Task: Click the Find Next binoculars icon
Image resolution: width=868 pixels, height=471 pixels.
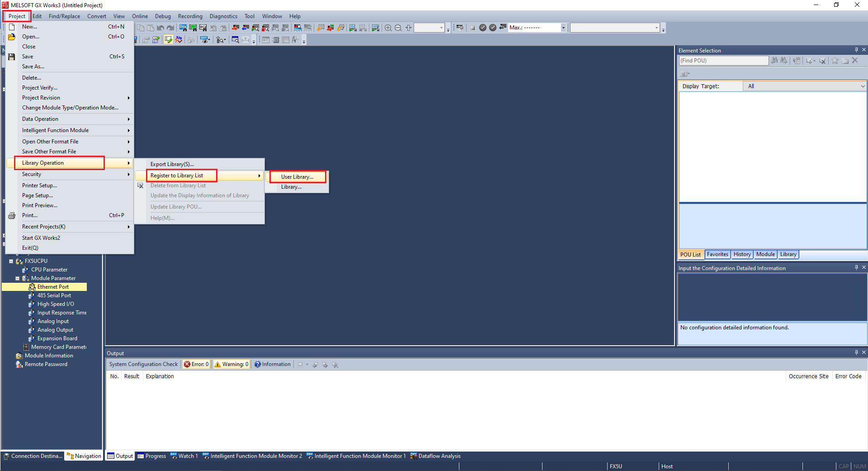Action: click(784, 61)
